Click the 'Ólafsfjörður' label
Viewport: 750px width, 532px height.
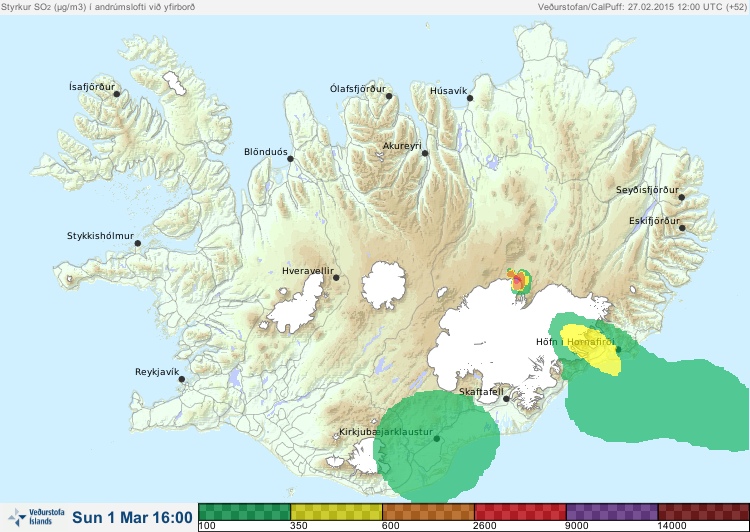358,89
